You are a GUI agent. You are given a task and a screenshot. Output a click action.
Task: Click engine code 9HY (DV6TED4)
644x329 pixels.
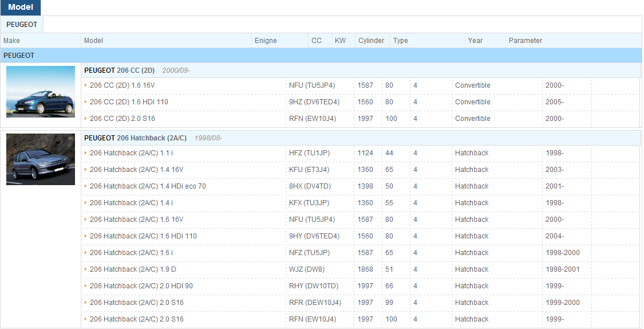click(314, 236)
